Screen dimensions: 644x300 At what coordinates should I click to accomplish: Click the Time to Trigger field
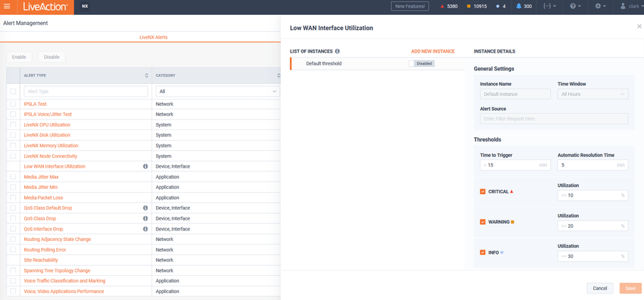(x=515, y=165)
